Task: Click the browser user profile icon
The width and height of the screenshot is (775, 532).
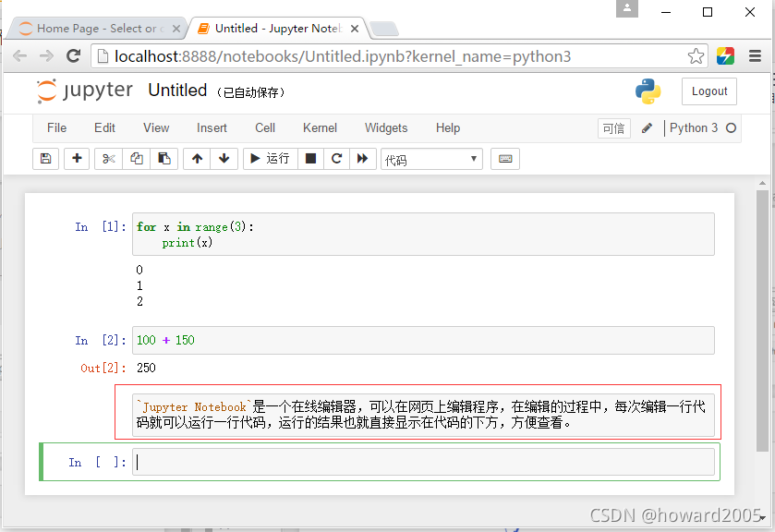Action: coord(626,8)
